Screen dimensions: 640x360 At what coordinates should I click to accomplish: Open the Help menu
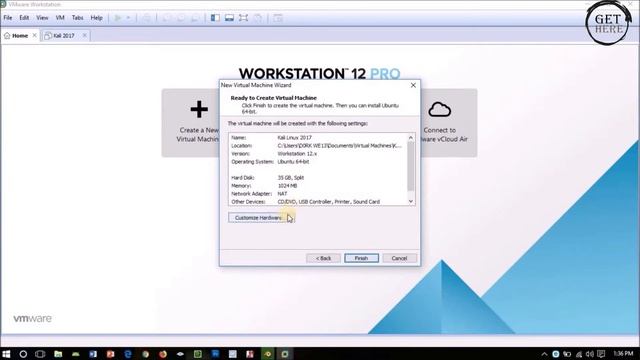click(96, 18)
